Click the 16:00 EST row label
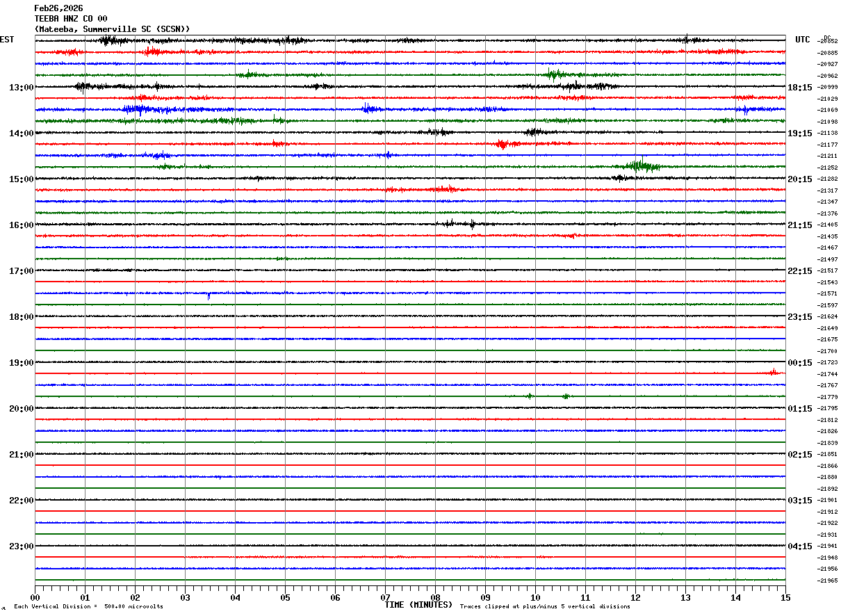 pyautogui.click(x=22, y=225)
